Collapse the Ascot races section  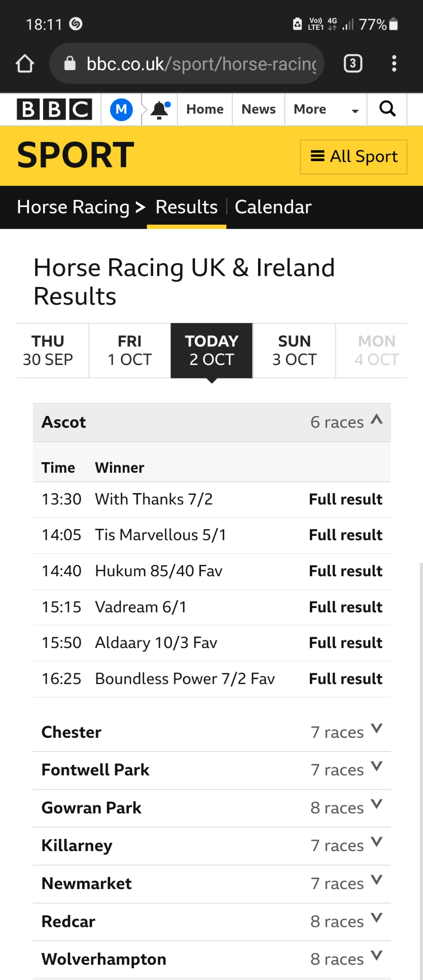[376, 420]
